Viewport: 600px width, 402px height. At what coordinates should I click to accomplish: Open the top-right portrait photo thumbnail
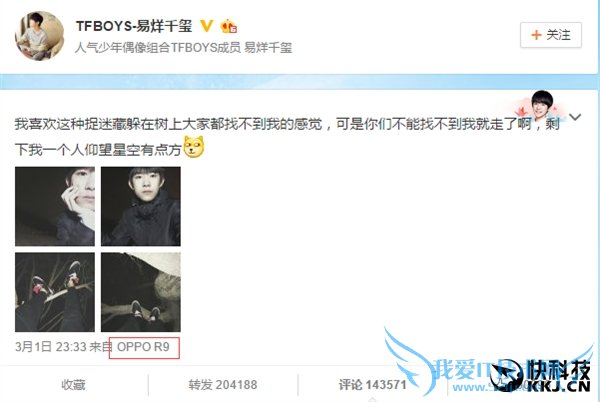tap(141, 206)
